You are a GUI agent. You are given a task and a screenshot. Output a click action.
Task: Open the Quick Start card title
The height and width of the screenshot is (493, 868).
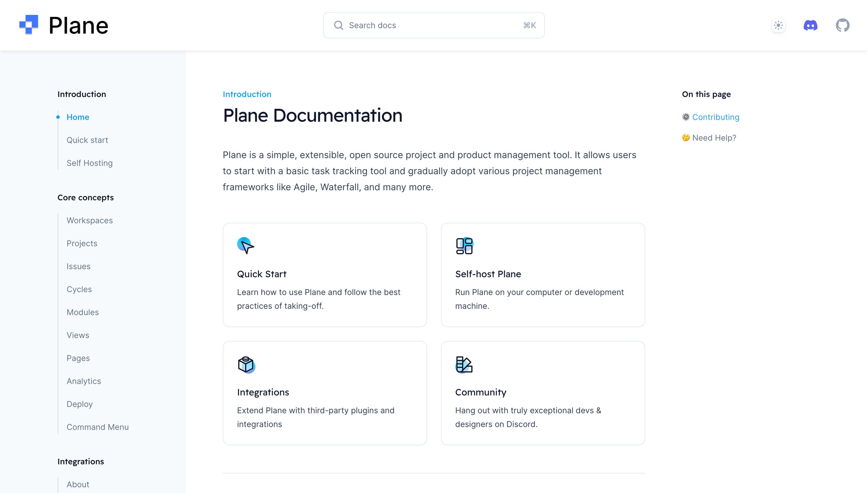(x=262, y=274)
